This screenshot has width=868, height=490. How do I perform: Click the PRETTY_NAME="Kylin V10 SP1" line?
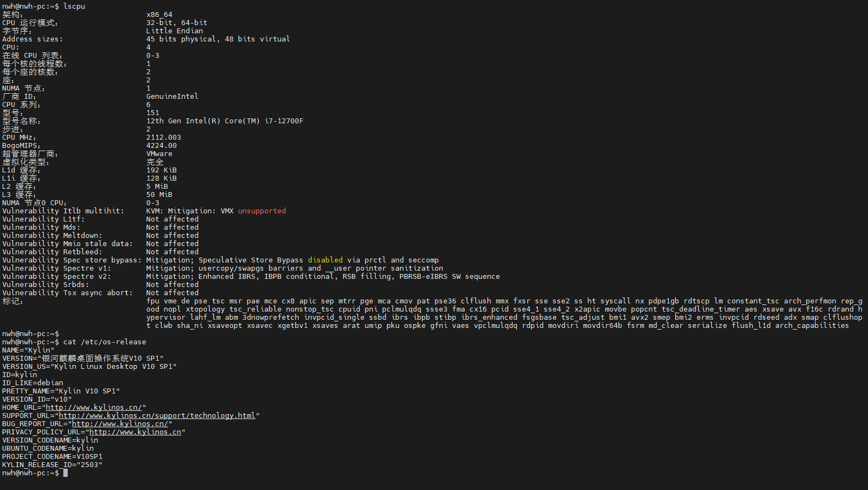point(61,391)
